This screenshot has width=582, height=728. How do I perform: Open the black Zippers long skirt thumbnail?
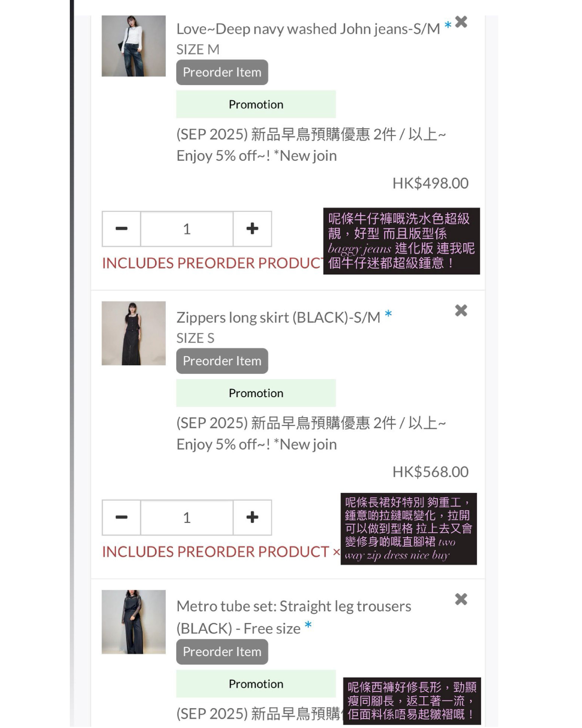tap(134, 333)
